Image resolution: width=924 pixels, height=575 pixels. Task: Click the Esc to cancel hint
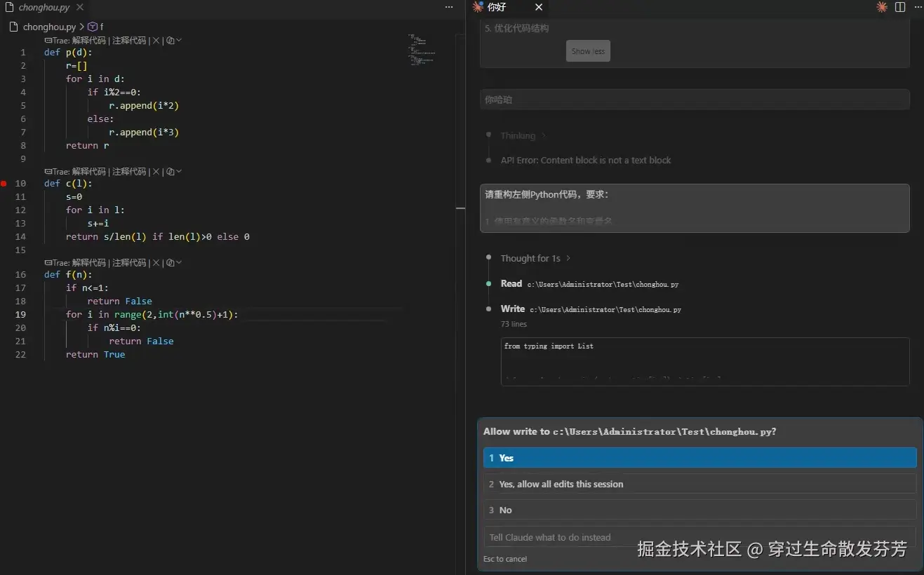point(505,559)
